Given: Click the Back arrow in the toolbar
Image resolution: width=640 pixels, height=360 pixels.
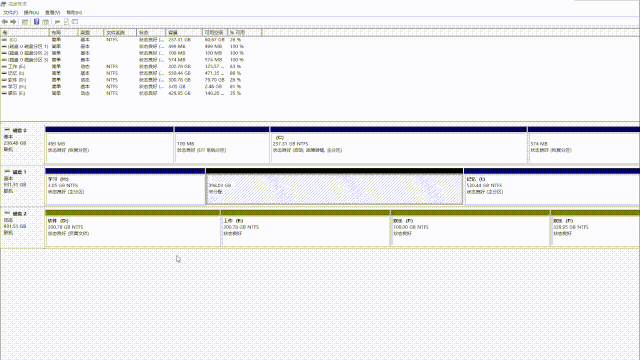Looking at the screenshot, I should point(5,22).
